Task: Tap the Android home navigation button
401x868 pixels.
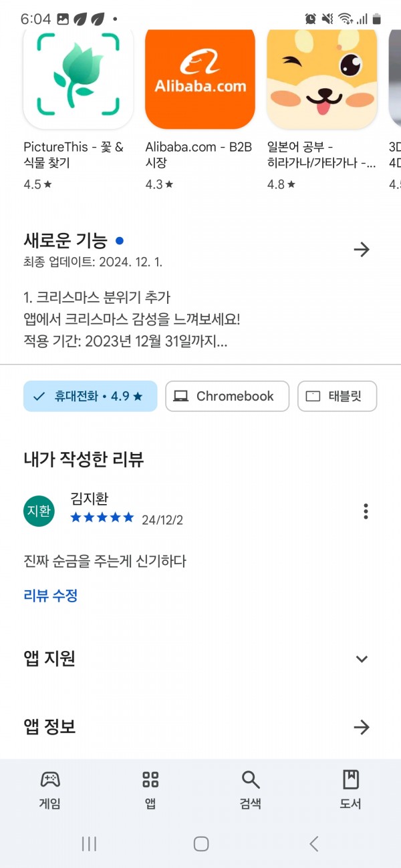Action: click(201, 844)
